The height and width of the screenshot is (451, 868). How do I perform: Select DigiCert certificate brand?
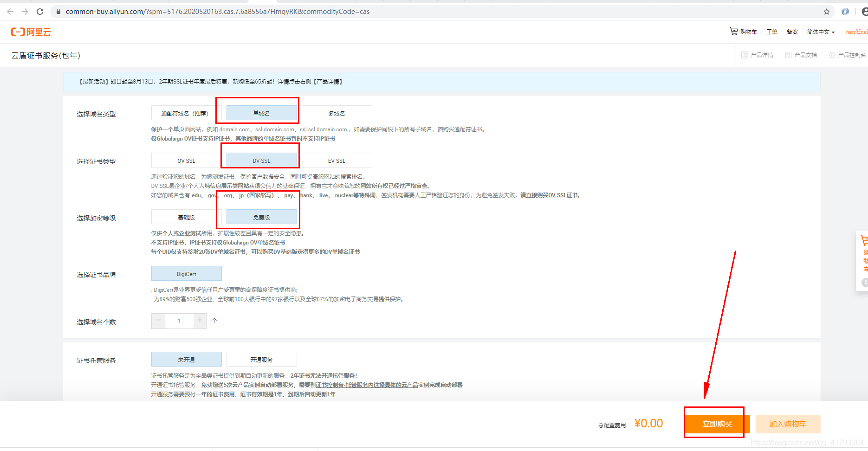click(x=186, y=274)
